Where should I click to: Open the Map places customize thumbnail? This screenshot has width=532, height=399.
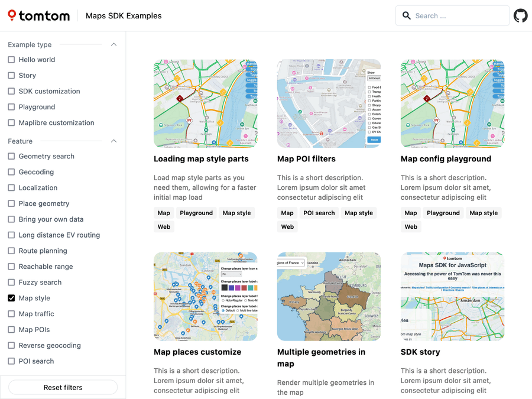click(205, 296)
